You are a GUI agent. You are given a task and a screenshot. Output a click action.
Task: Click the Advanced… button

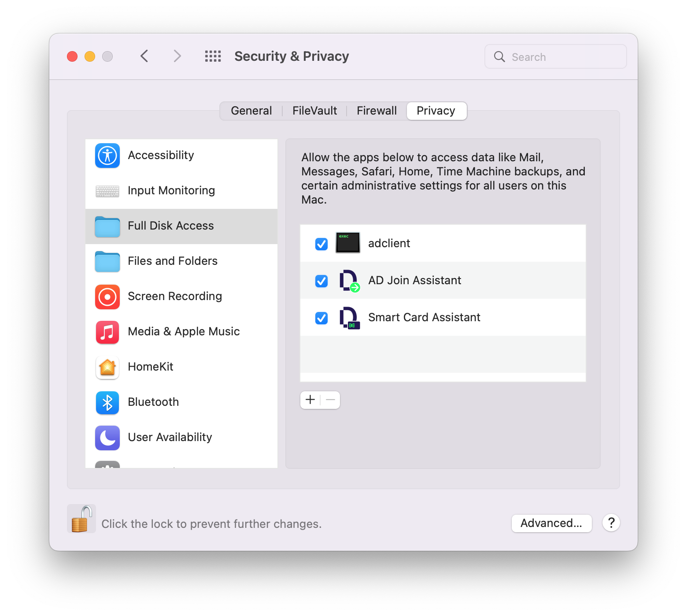[551, 523]
